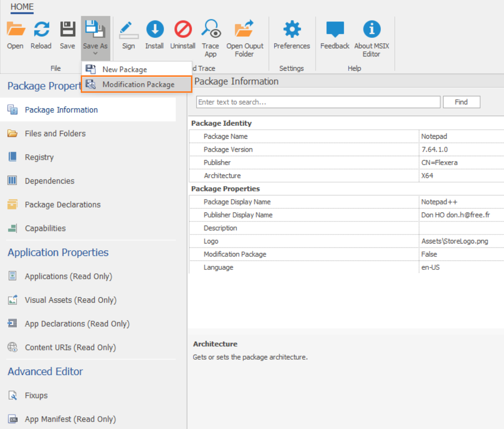Click the Sign pen icon
Image resolution: width=504 pixels, height=429 pixels.
[x=129, y=29]
